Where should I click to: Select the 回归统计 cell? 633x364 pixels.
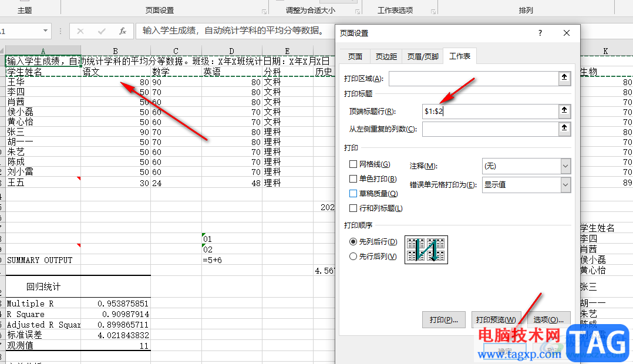[x=43, y=287]
